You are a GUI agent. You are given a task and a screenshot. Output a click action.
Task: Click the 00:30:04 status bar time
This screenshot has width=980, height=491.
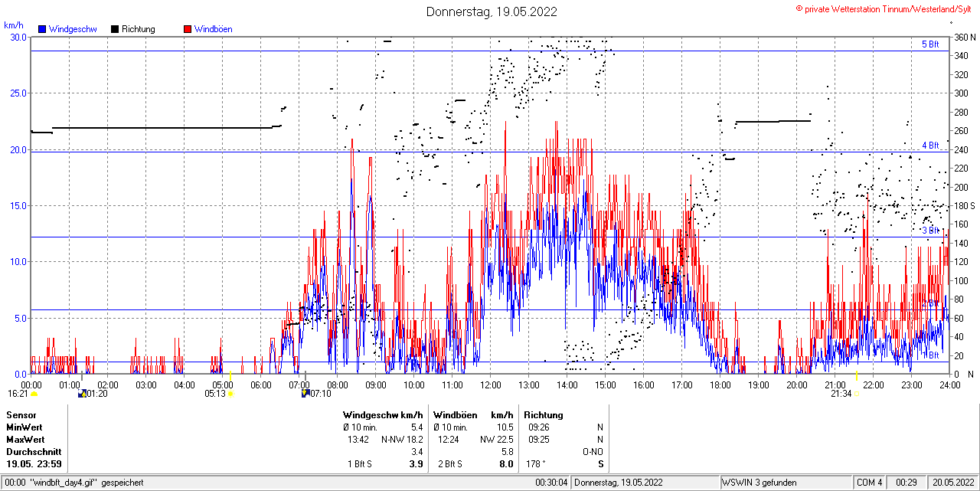click(x=552, y=483)
